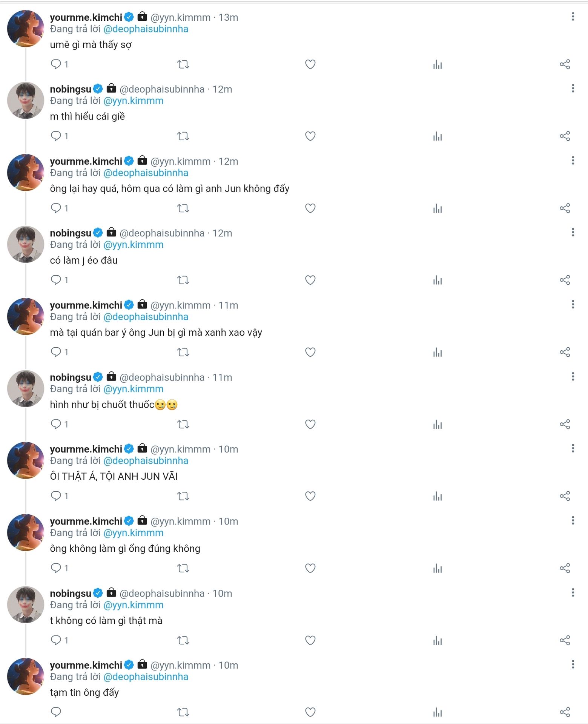Open more options for "hình như bị chuốt thuốc"
This screenshot has width=588, height=724.
(573, 376)
